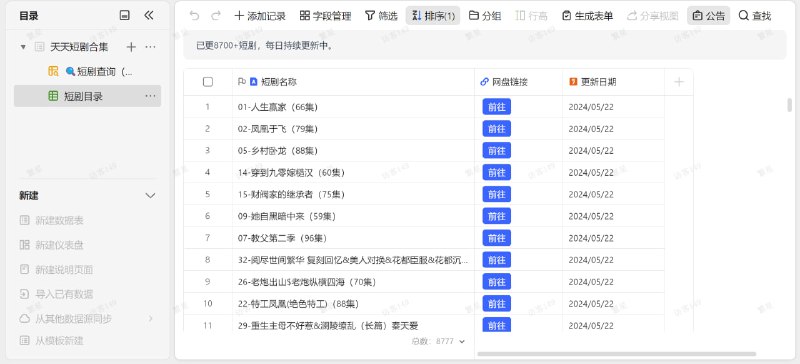Screen dimensions: 800x364
Task: Click 前往 button for 07-教父第二季
Action: click(x=496, y=238)
